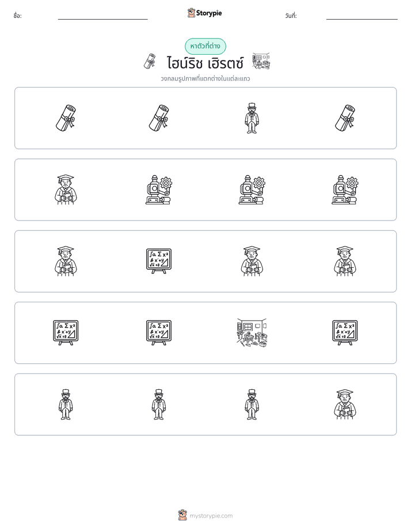Click the first chalkboard in row four

[x=66, y=333]
